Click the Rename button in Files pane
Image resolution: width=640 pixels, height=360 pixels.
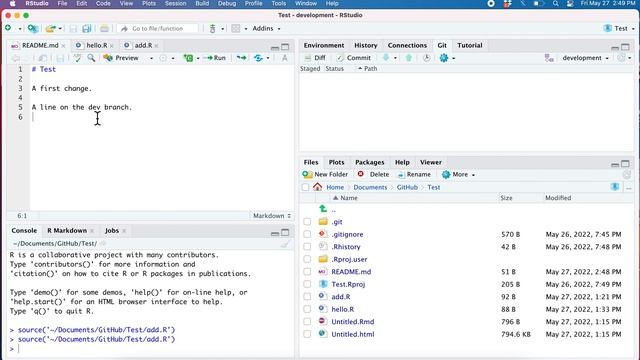[x=414, y=174]
